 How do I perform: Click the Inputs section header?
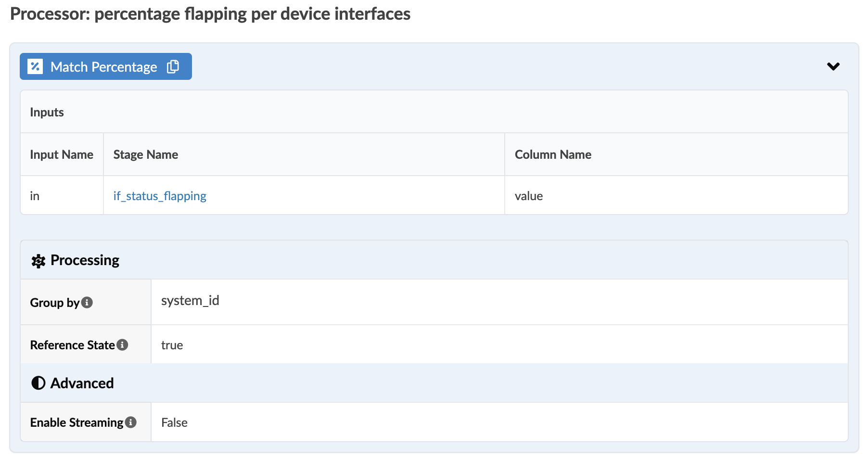tap(47, 112)
